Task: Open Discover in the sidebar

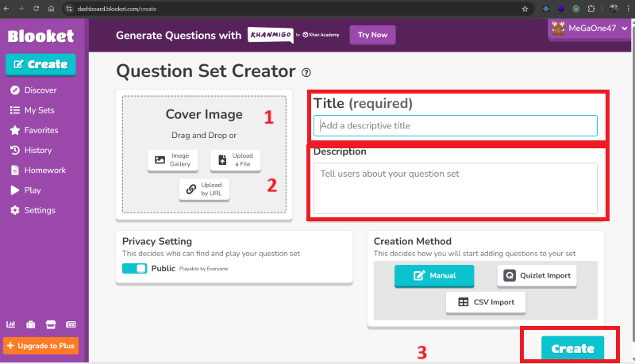Action: click(x=33, y=90)
